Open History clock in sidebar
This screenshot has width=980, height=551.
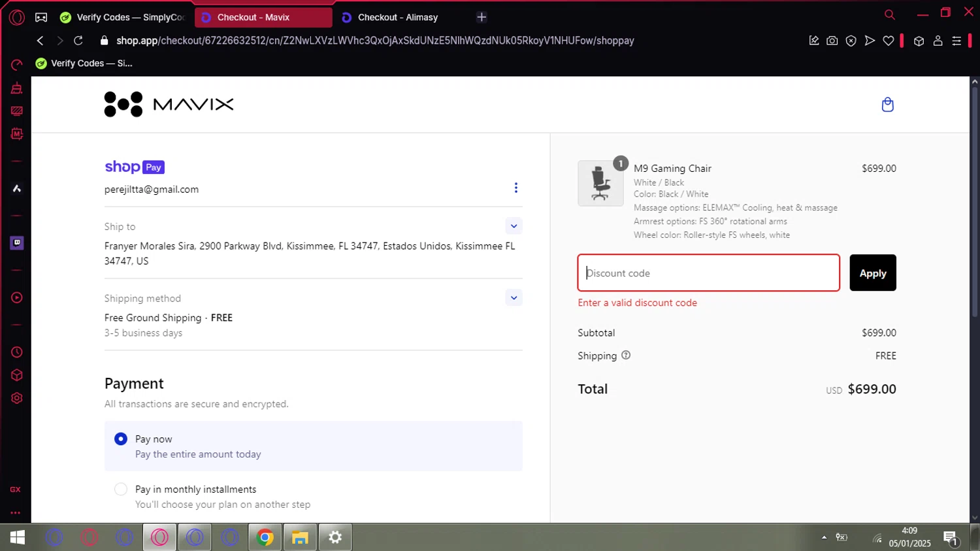point(17,352)
